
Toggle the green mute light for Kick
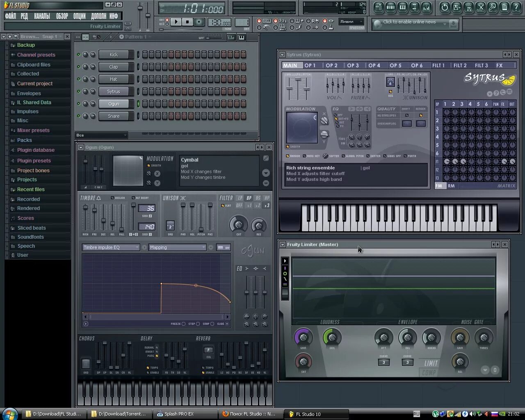click(78, 55)
